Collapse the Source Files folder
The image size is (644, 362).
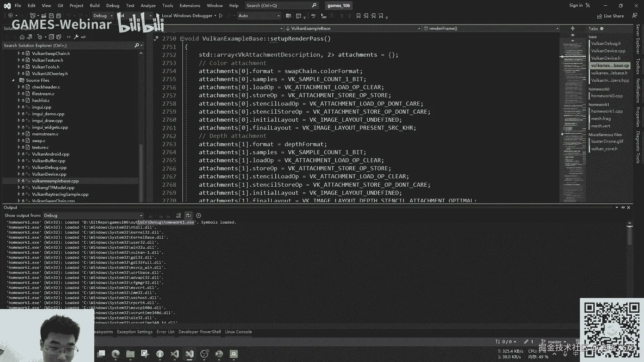[x=13, y=80]
